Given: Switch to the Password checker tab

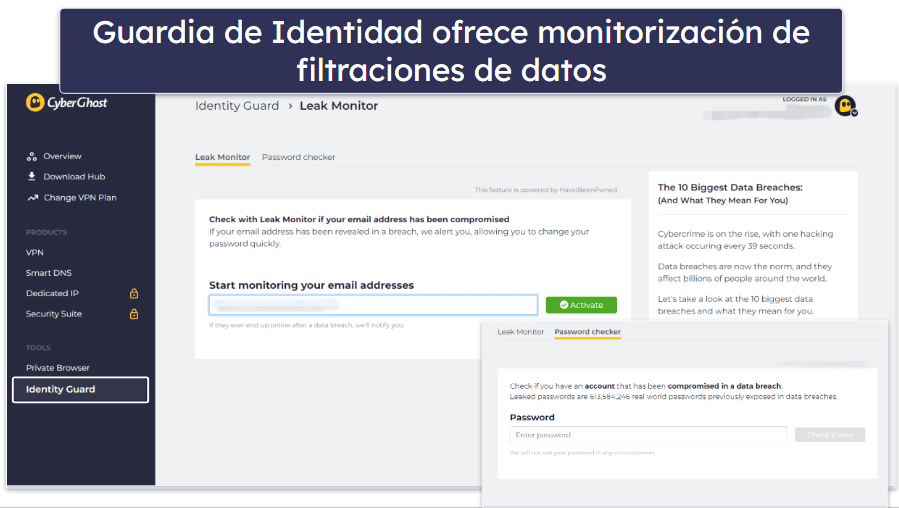Looking at the screenshot, I should [x=299, y=157].
